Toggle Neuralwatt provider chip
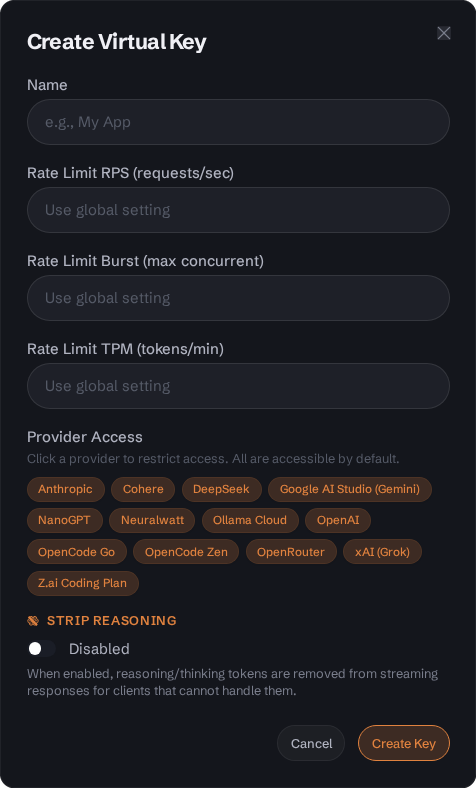This screenshot has width=476, height=788. point(152,520)
